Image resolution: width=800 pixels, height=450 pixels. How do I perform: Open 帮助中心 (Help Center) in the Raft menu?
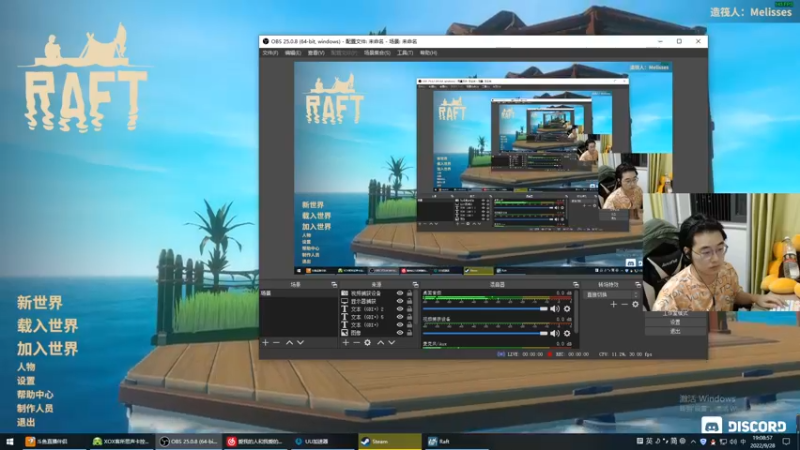pos(35,394)
